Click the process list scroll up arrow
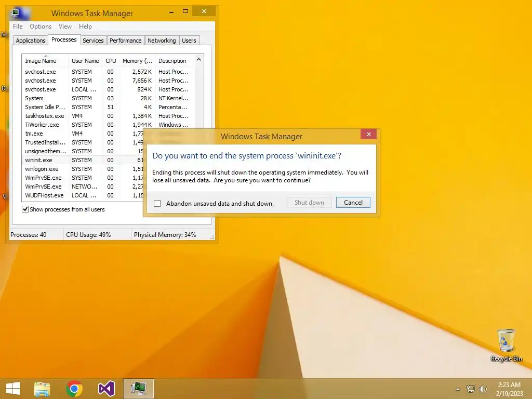Viewport: 532px width, 399px height. tap(199, 60)
